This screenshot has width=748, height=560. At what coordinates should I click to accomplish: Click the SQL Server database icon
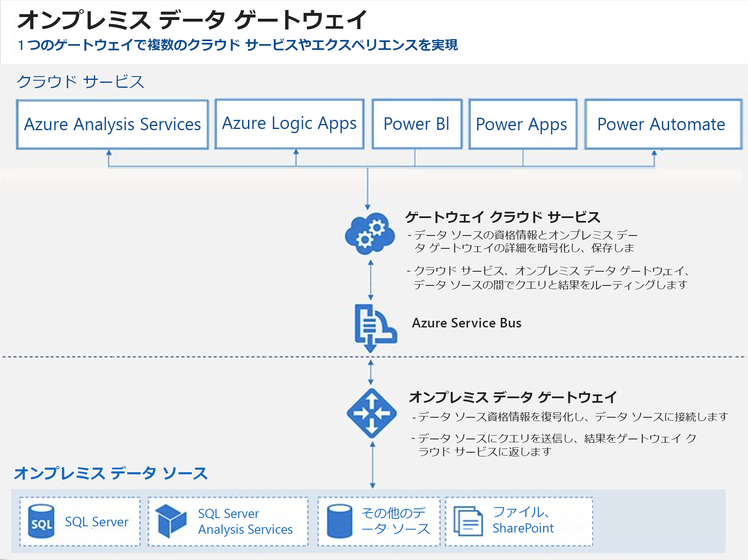click(x=42, y=521)
